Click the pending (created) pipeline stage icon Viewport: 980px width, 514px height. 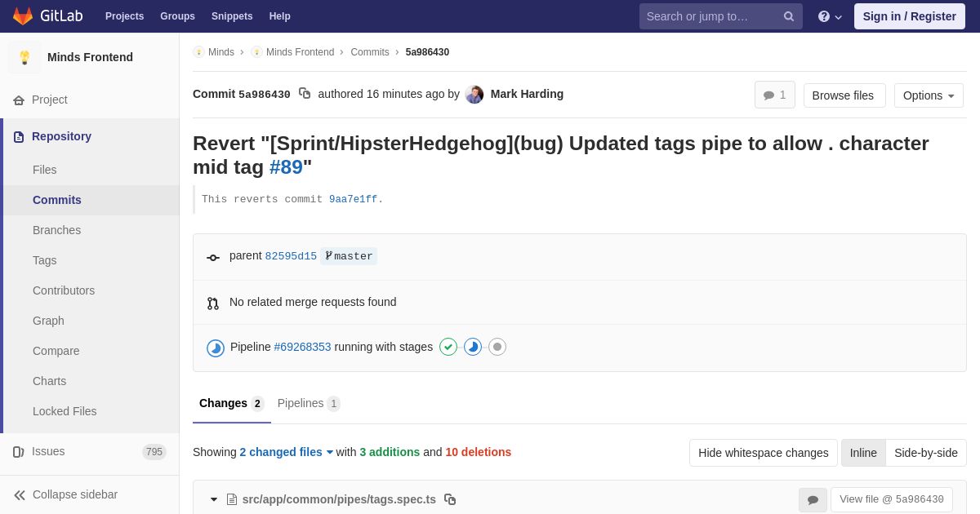pos(497,347)
